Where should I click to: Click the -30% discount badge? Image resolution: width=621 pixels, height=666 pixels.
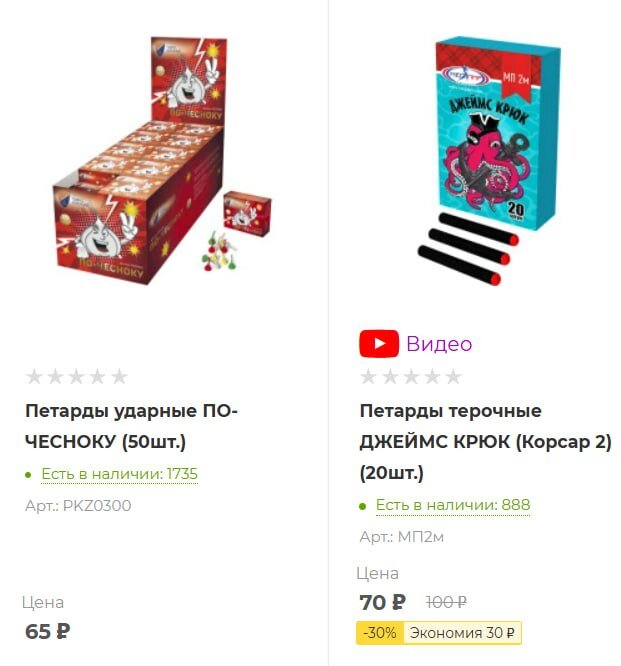(380, 633)
